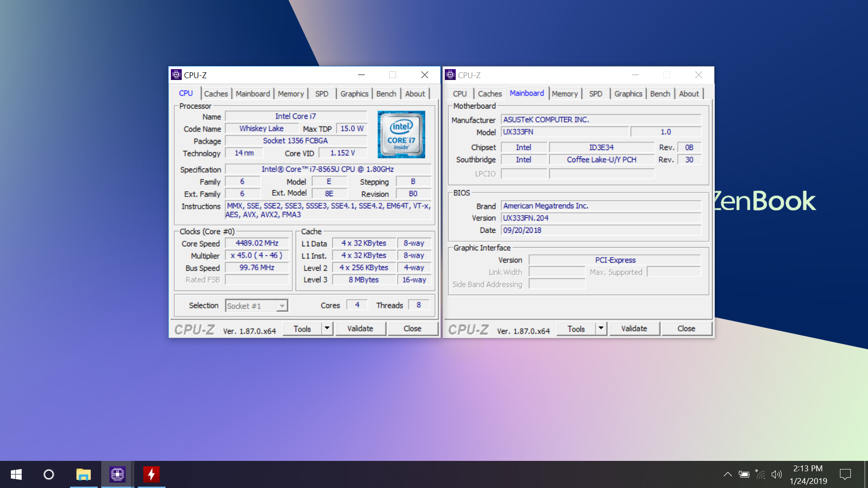Open Caches tab in right CPU-Z window

(x=490, y=94)
